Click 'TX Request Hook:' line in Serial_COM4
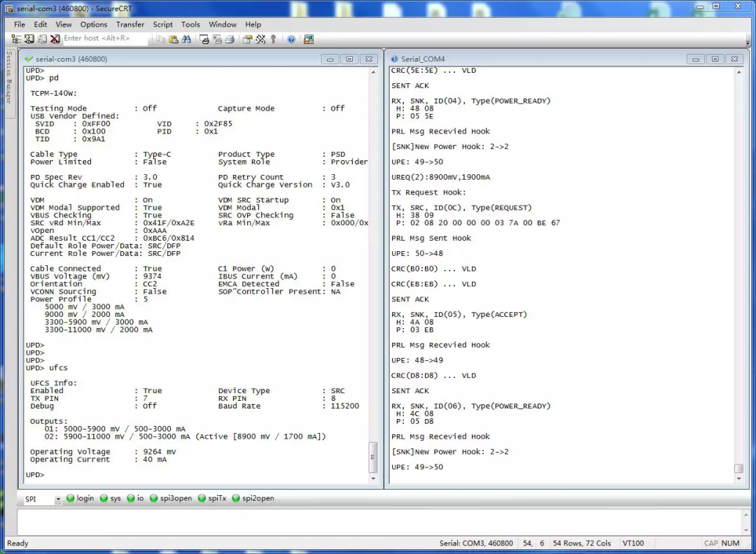This screenshot has width=756, height=554. click(x=428, y=192)
